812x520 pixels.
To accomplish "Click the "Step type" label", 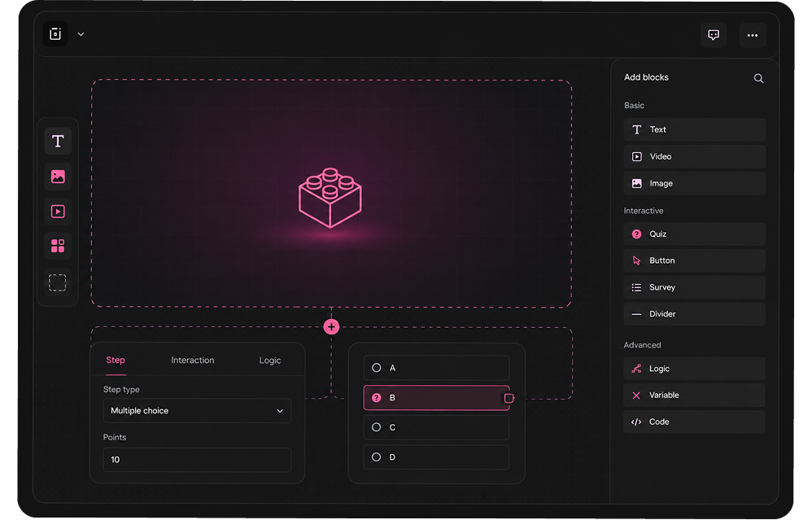I will pos(121,390).
